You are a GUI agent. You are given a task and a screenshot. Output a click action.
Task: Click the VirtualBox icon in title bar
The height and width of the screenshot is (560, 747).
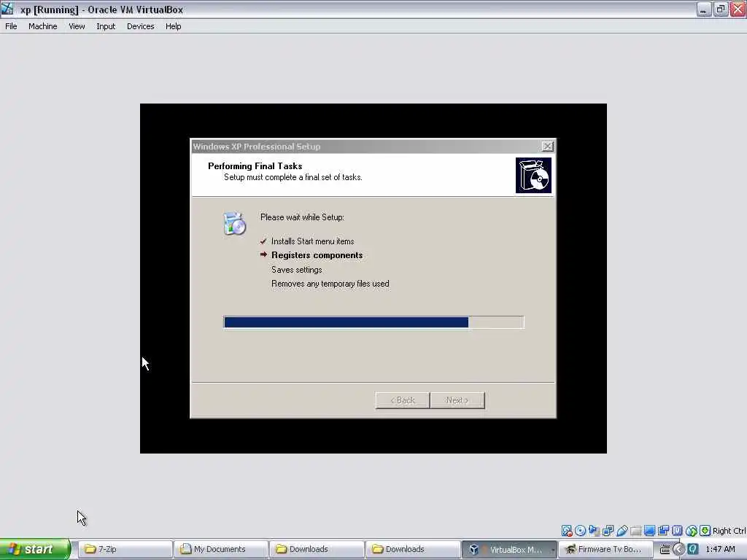pos(7,9)
